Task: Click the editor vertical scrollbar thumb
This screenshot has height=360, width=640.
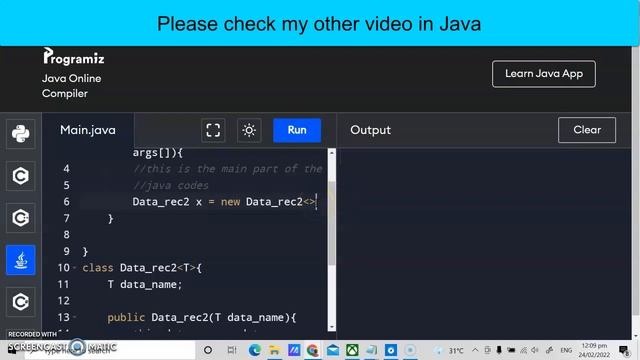Action: pos(332,224)
